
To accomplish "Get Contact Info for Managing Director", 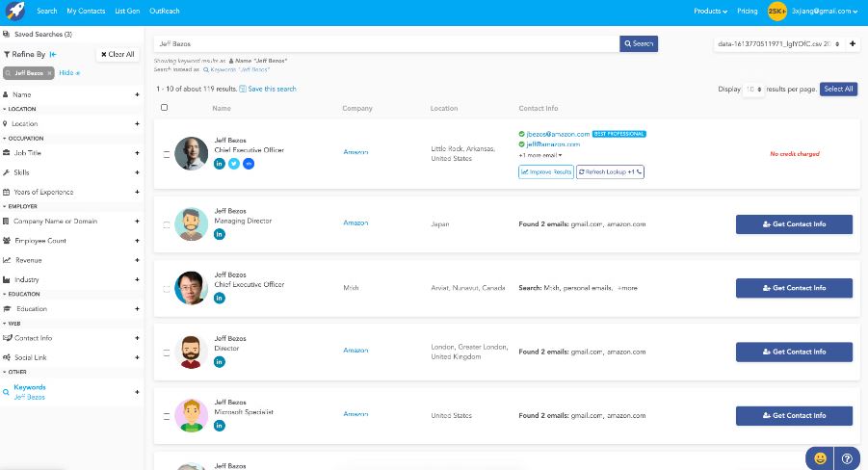I will point(794,224).
